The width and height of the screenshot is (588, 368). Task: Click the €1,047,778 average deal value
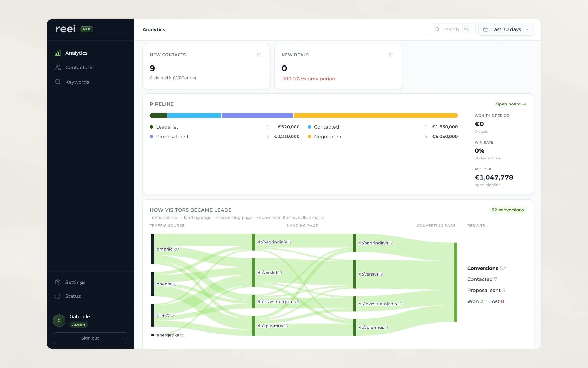[494, 177]
